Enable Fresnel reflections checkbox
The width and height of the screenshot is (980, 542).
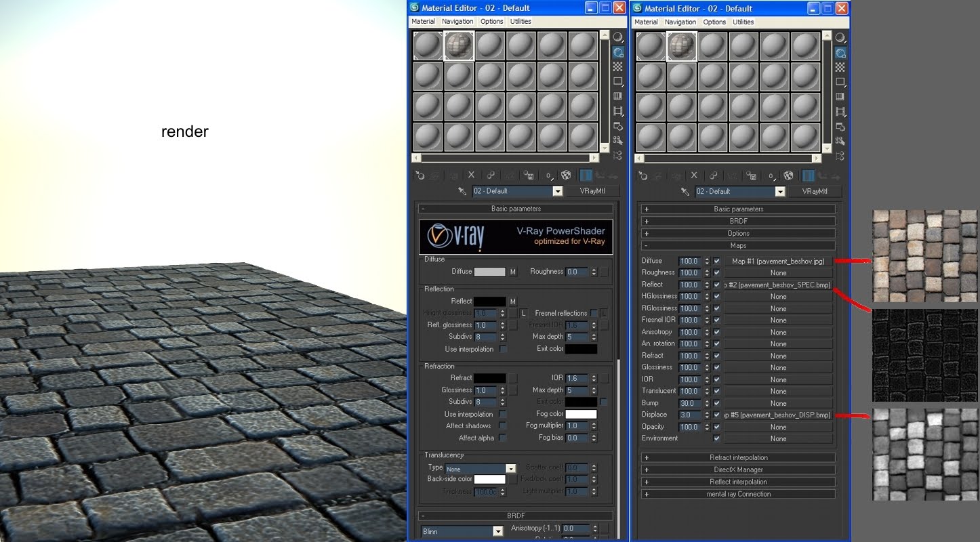(594, 313)
